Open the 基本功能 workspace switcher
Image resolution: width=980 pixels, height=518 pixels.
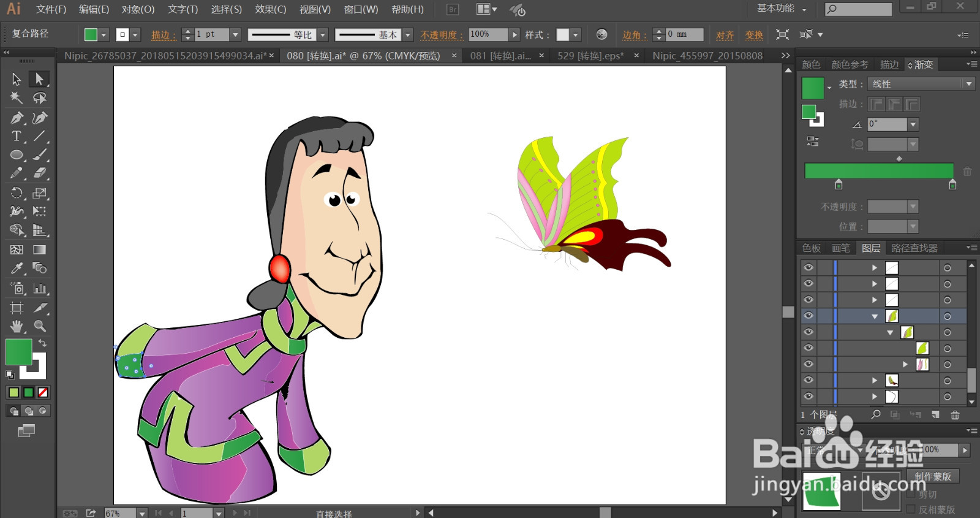782,9
